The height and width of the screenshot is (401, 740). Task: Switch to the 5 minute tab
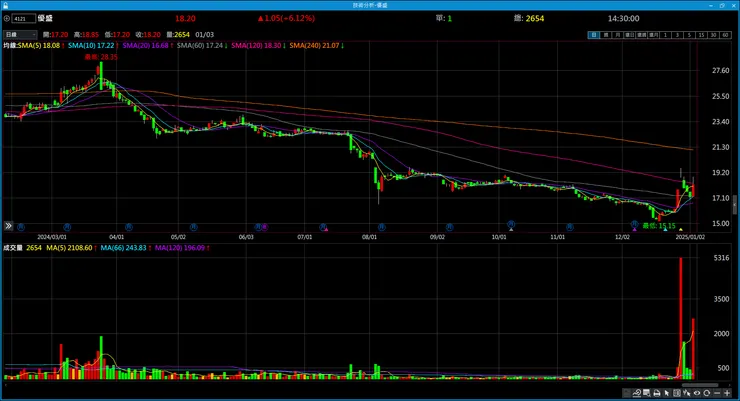click(690, 35)
